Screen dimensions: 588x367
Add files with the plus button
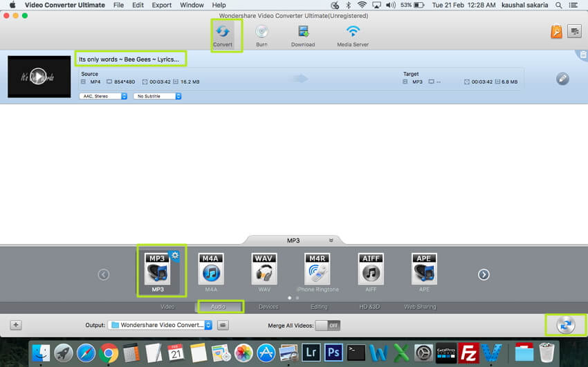point(16,325)
